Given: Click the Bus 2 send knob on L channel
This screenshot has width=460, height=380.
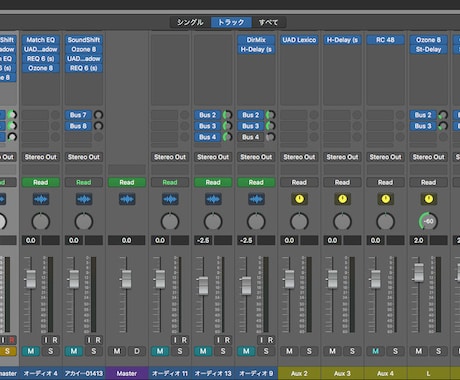Looking at the screenshot, I should point(443,115).
